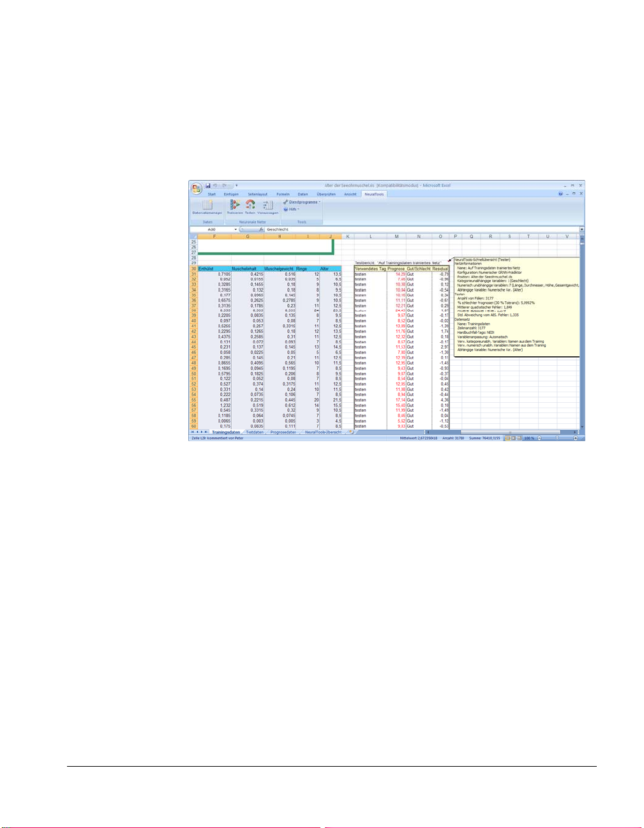Select column M header
Image resolution: width=644 pixels, height=828 pixels.
click(396, 236)
